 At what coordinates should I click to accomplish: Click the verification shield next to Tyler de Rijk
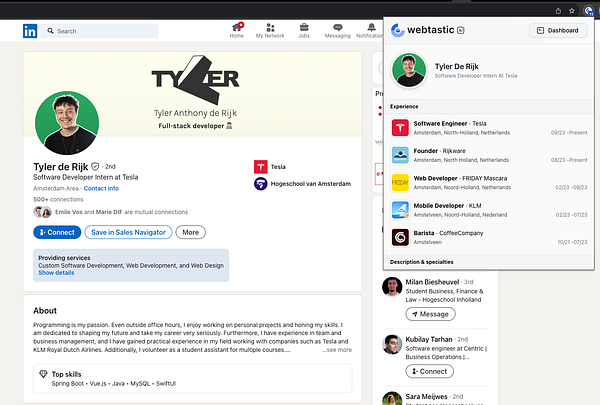coord(95,167)
